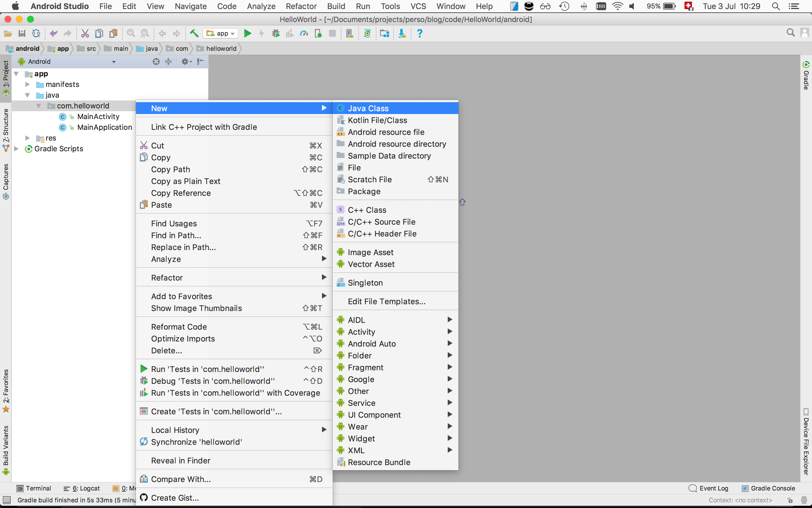
Task: Click the Cut scissors toolbar icon
Action: [85, 33]
